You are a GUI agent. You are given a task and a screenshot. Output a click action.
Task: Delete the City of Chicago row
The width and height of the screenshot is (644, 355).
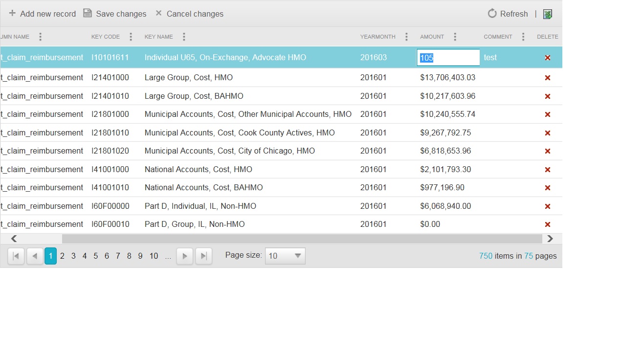(x=547, y=151)
